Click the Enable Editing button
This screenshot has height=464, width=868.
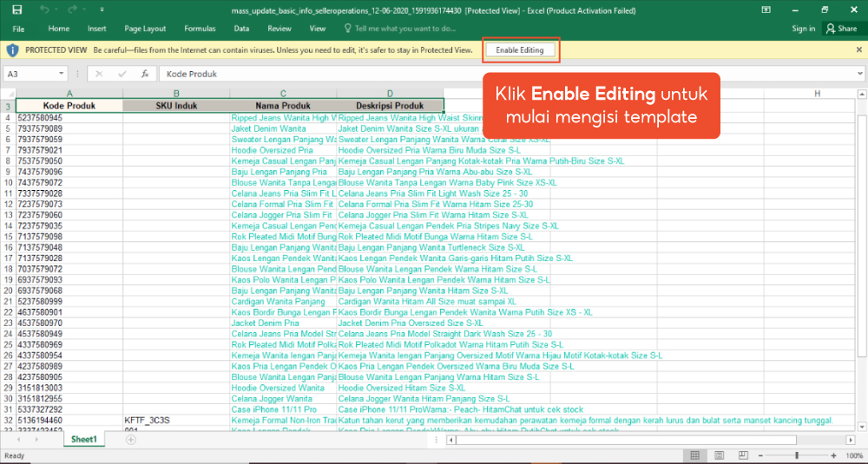pos(520,50)
